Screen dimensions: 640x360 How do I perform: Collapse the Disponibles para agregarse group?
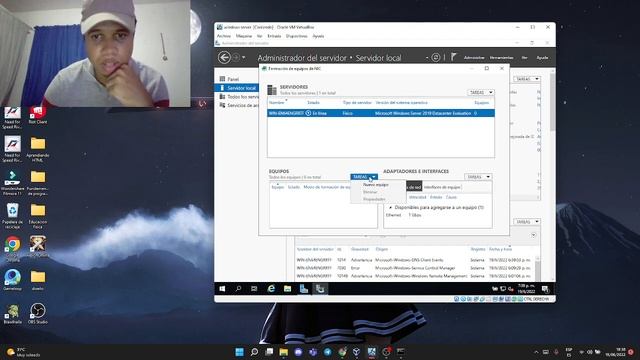coord(390,207)
